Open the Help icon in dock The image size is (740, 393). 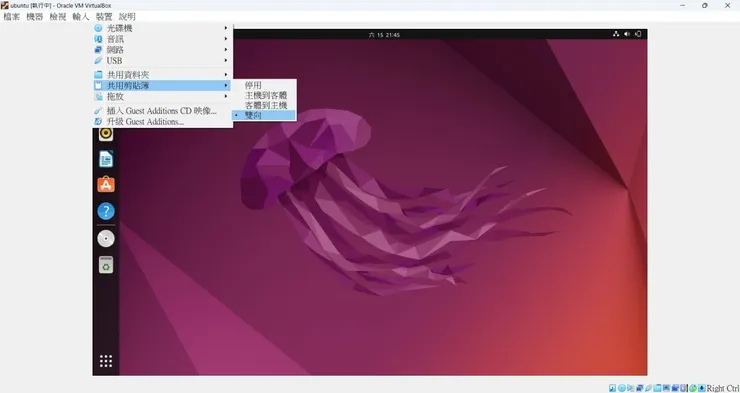[x=106, y=211]
